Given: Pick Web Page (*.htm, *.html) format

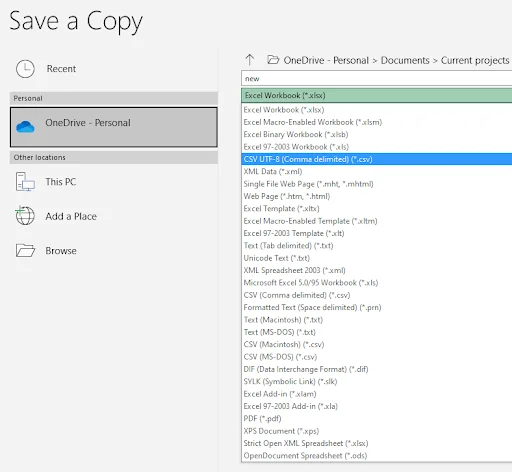Looking at the screenshot, I should coord(377,196).
